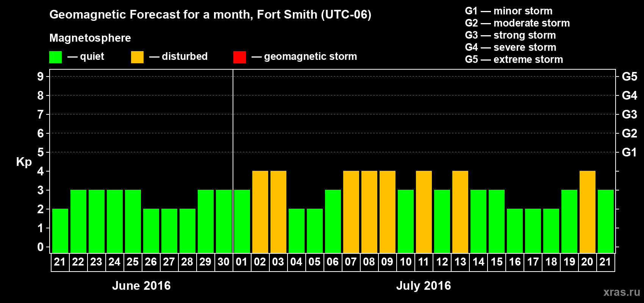Viewport: 644px width, 303px height.
Task: Select the June 21 Kp bar
Action: [60, 231]
